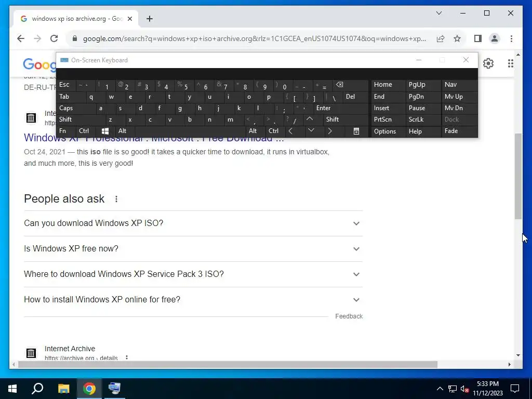Image resolution: width=532 pixels, height=399 pixels.
Task: Click the padlock site info icon
Action: [75, 38]
